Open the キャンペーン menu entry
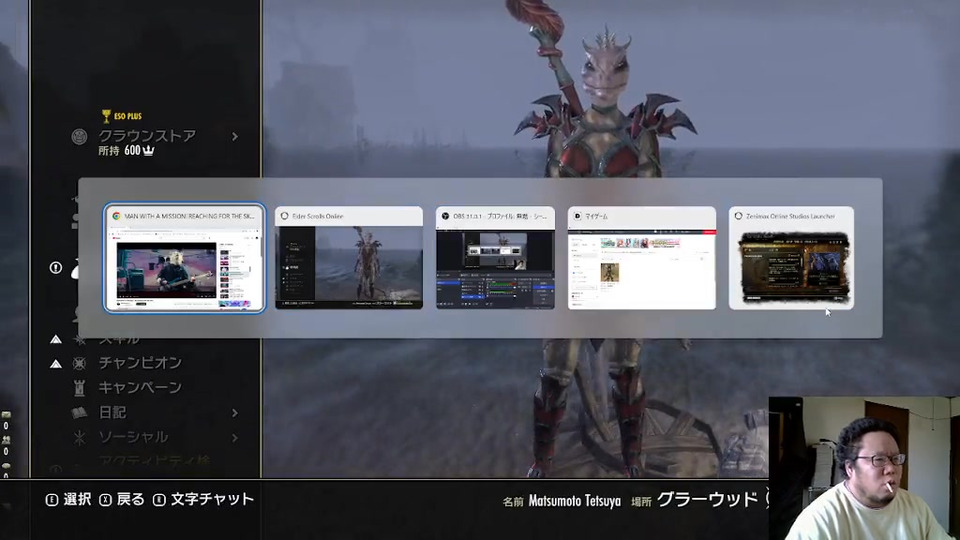960x540 pixels. (140, 388)
